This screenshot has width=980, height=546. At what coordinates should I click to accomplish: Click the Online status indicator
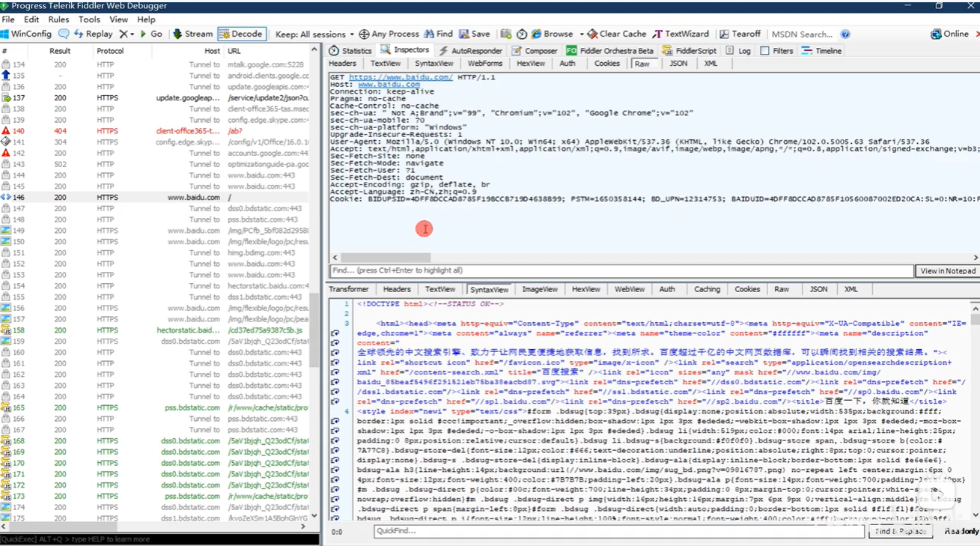[x=950, y=34]
